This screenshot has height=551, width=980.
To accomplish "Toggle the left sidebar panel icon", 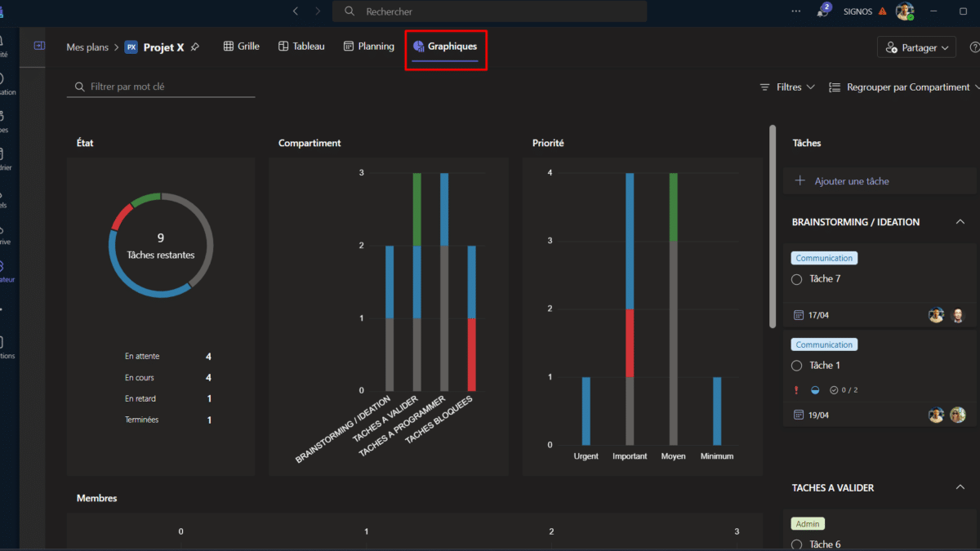I will 39,47.
